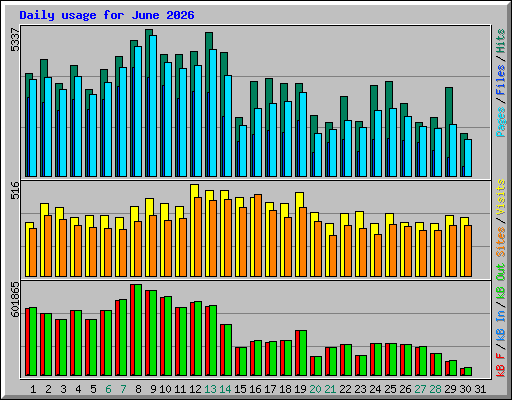Screen dimensions: 512x400
Task: Select weekend day label 14
Action: click(225, 389)
